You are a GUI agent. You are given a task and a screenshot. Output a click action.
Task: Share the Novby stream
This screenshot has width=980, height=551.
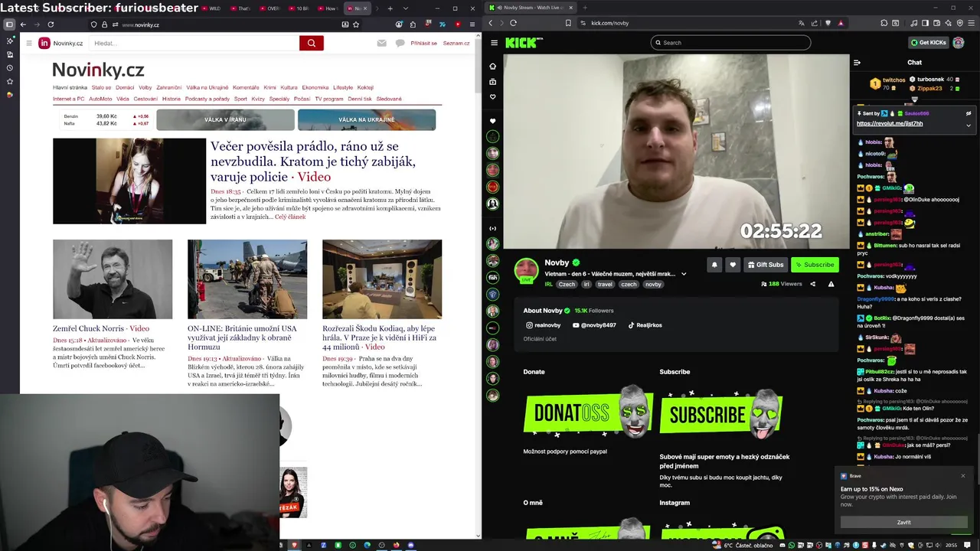pyautogui.click(x=812, y=284)
